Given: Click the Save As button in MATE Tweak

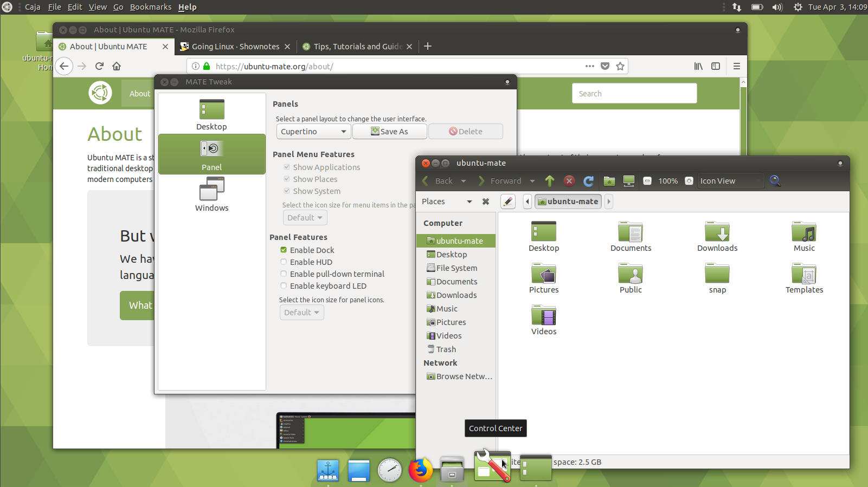Looking at the screenshot, I should [x=389, y=132].
